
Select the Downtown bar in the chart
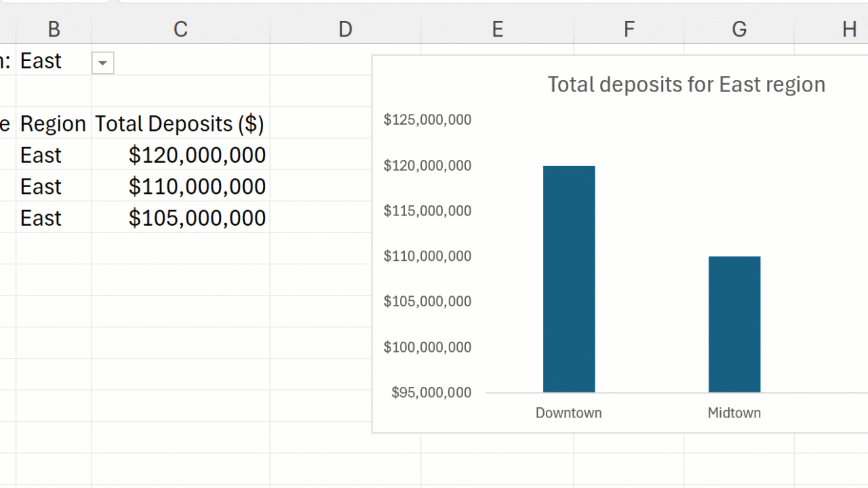pyautogui.click(x=569, y=279)
